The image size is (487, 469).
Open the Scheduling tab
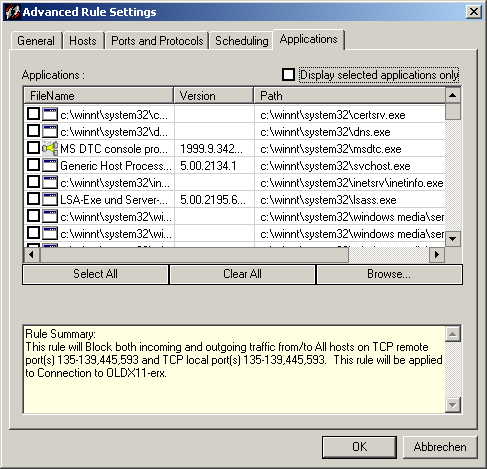coord(242,41)
